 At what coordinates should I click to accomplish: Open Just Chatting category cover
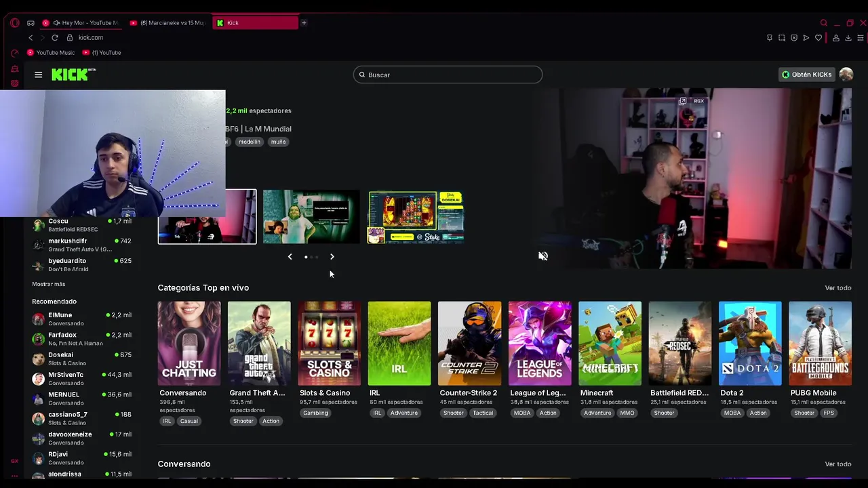pos(189,344)
